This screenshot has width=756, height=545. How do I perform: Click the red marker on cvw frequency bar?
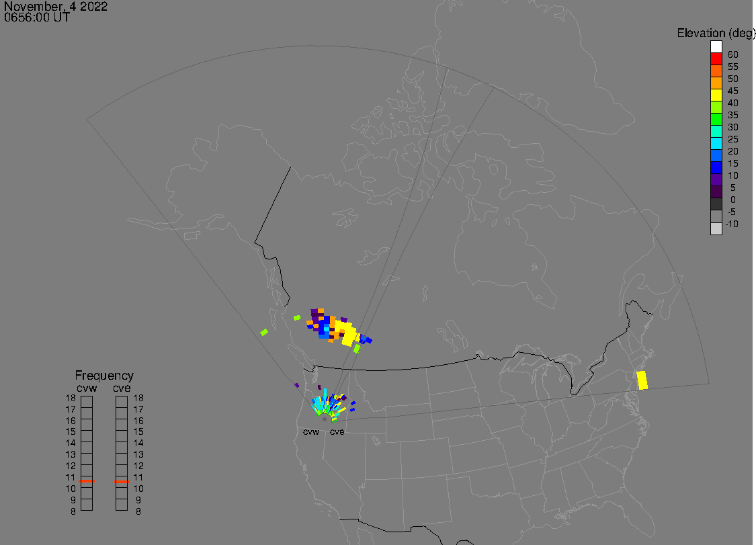coord(87,481)
